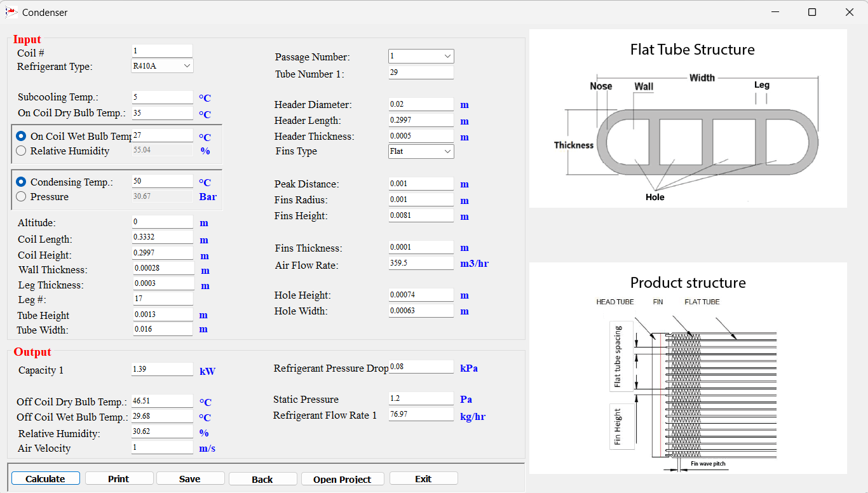Open the Fins Type combo box

[421, 151]
